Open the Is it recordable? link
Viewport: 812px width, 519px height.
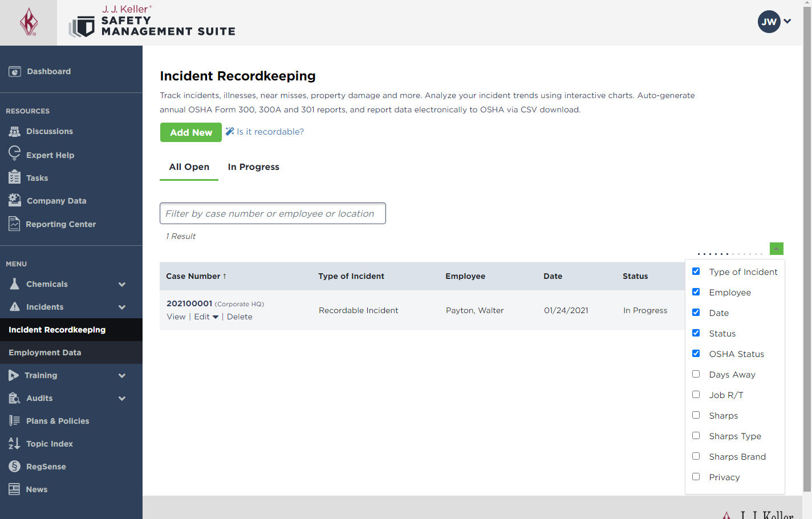pyautogui.click(x=270, y=132)
